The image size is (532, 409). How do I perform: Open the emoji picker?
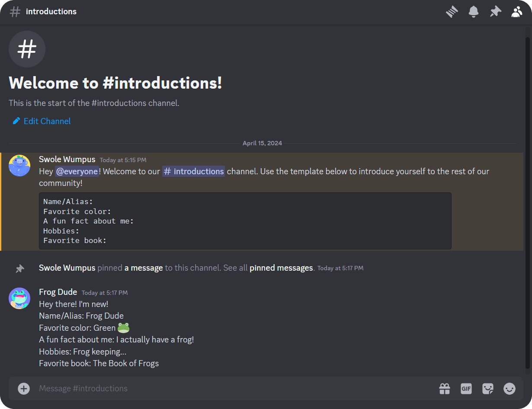click(x=510, y=388)
